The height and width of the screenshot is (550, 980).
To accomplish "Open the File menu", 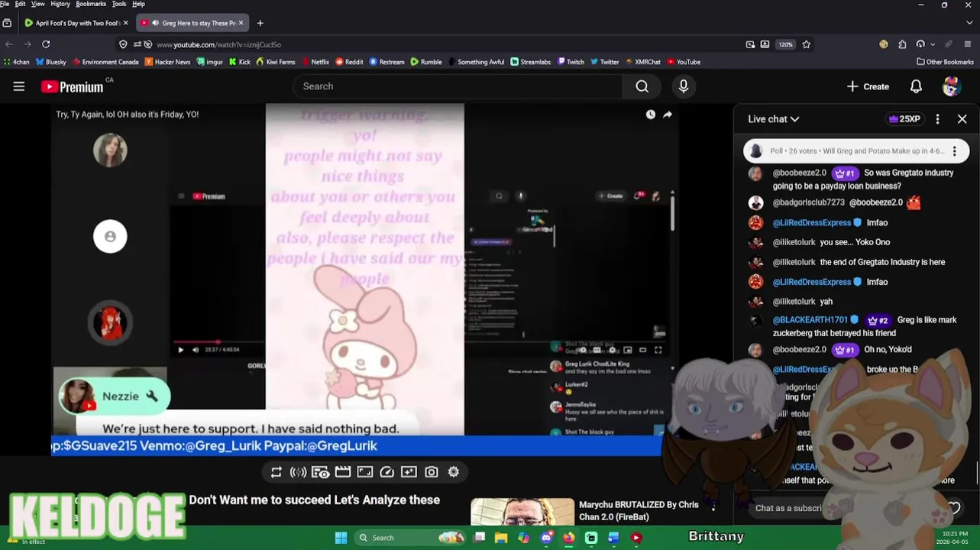I will (x=5, y=4).
